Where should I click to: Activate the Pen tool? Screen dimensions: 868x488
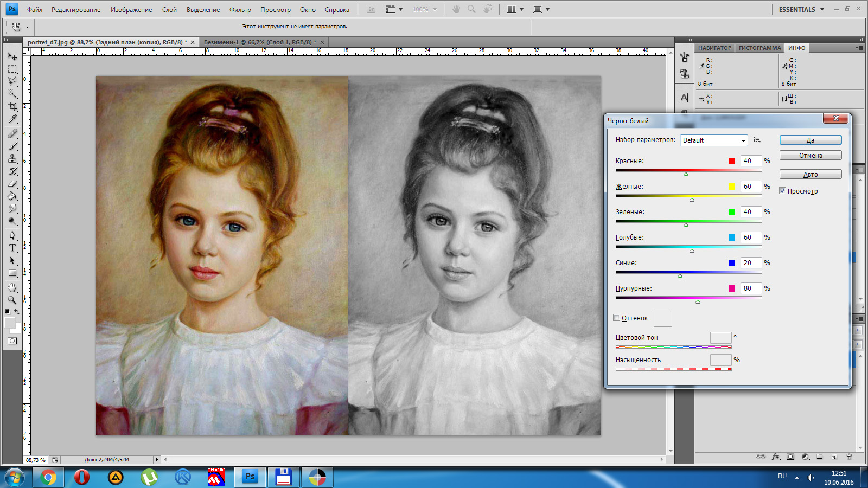[12, 235]
